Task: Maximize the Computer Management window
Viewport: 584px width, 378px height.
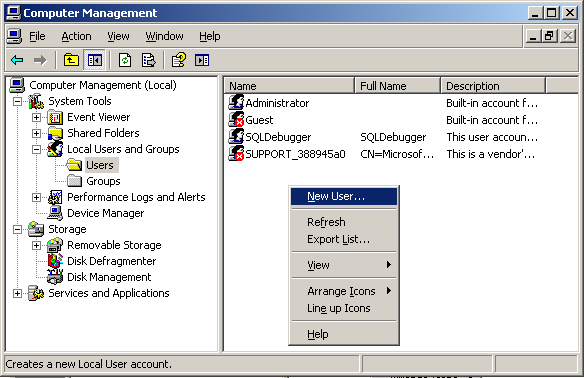Action: tap(552, 13)
